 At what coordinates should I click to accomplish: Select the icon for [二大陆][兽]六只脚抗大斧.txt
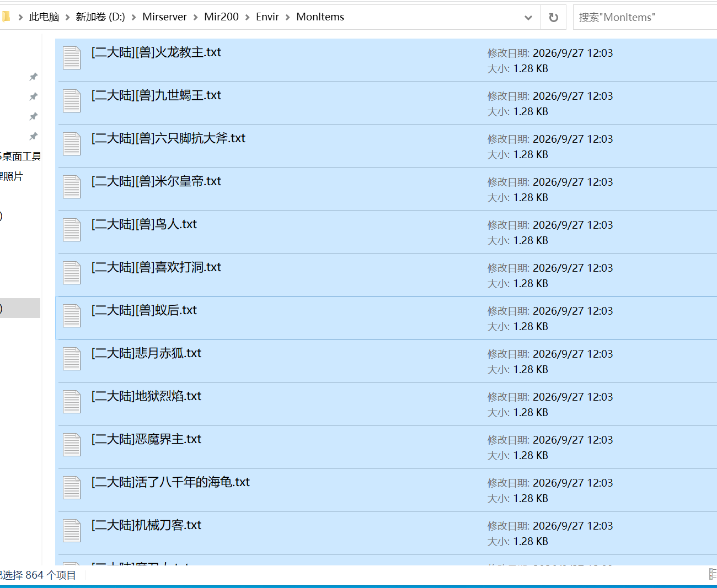72,144
